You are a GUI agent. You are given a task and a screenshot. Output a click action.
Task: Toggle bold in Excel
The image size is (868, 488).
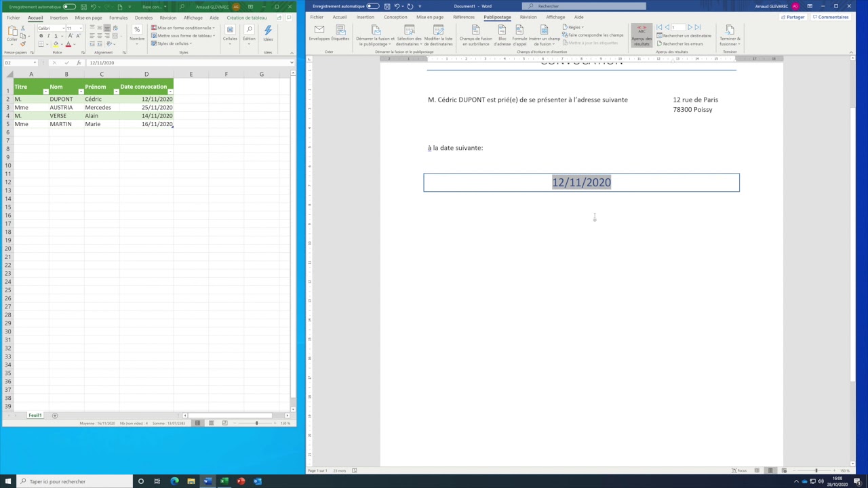pyautogui.click(x=41, y=36)
